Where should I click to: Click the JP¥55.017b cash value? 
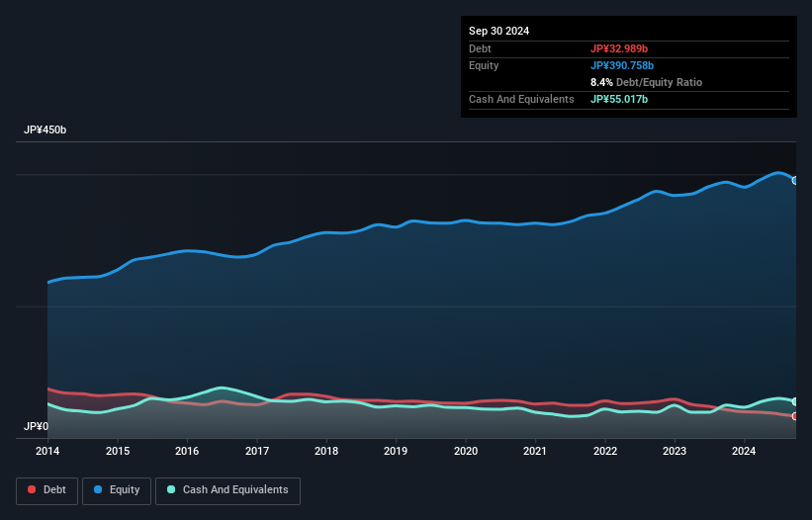(x=619, y=99)
